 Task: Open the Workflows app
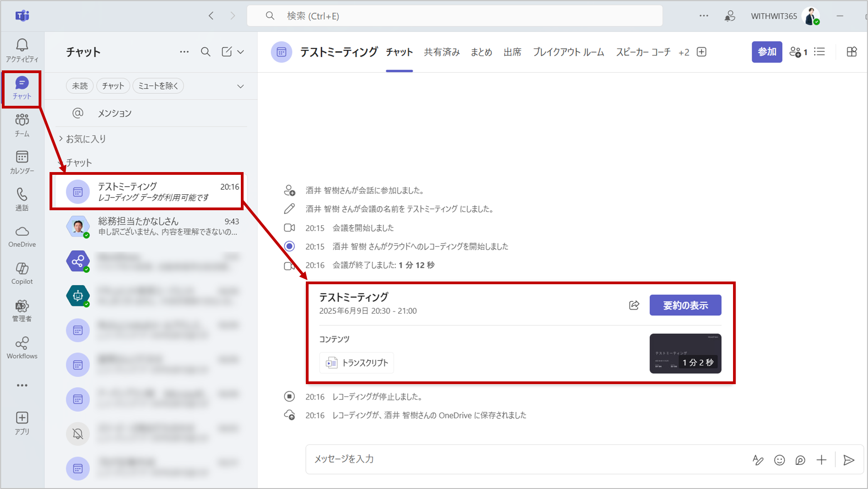pyautogui.click(x=21, y=347)
